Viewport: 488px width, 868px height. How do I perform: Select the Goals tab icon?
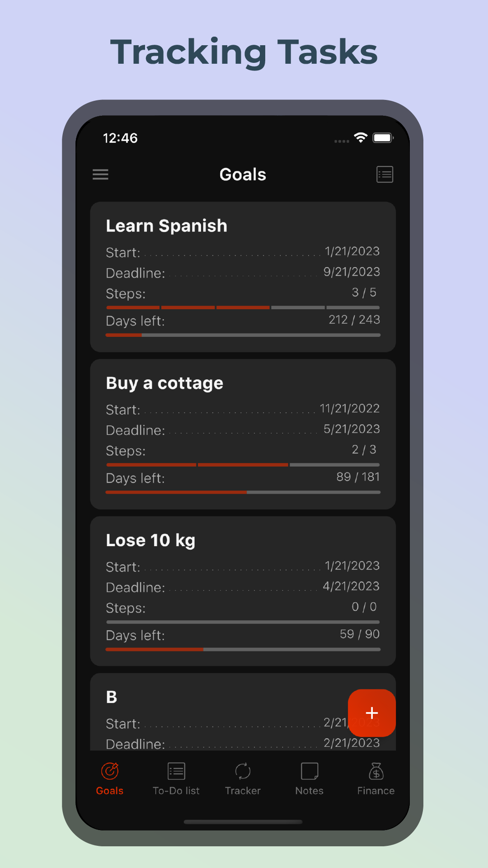click(110, 771)
